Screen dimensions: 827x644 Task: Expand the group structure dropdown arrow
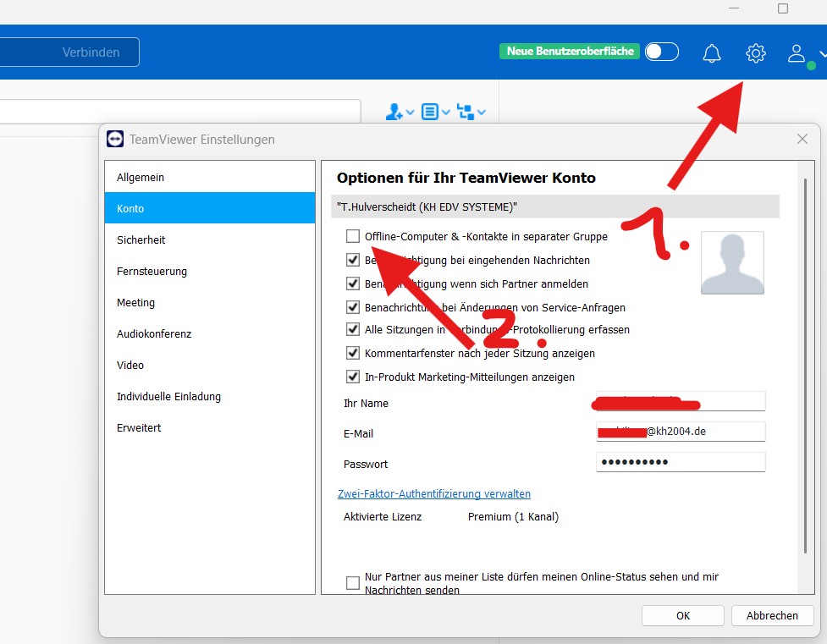point(482,112)
